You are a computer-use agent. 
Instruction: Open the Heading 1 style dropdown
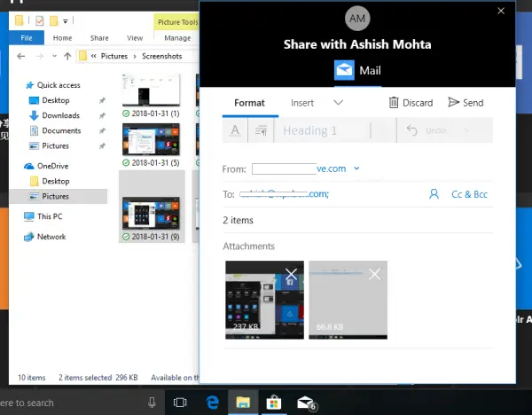[334, 130]
